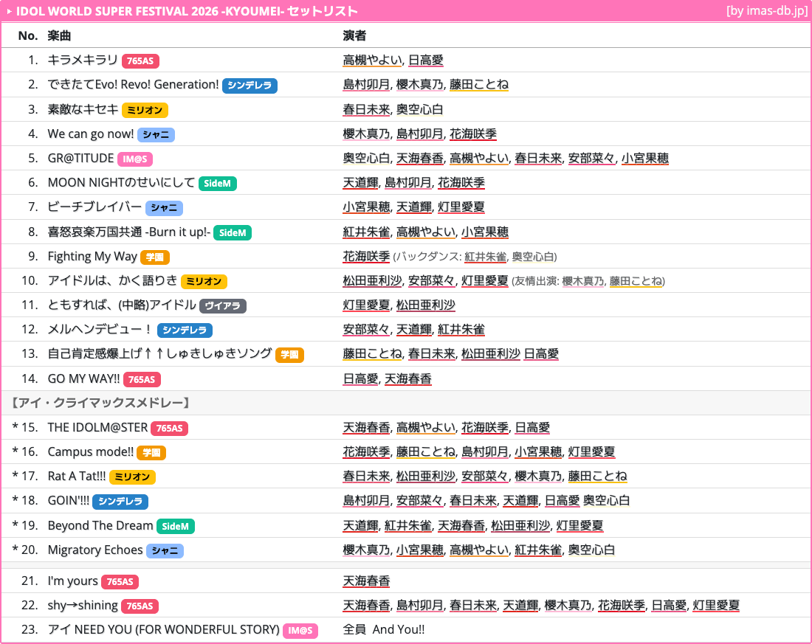Click the シンデレラ badge beside メルヘンデビュー！

pyautogui.click(x=185, y=330)
